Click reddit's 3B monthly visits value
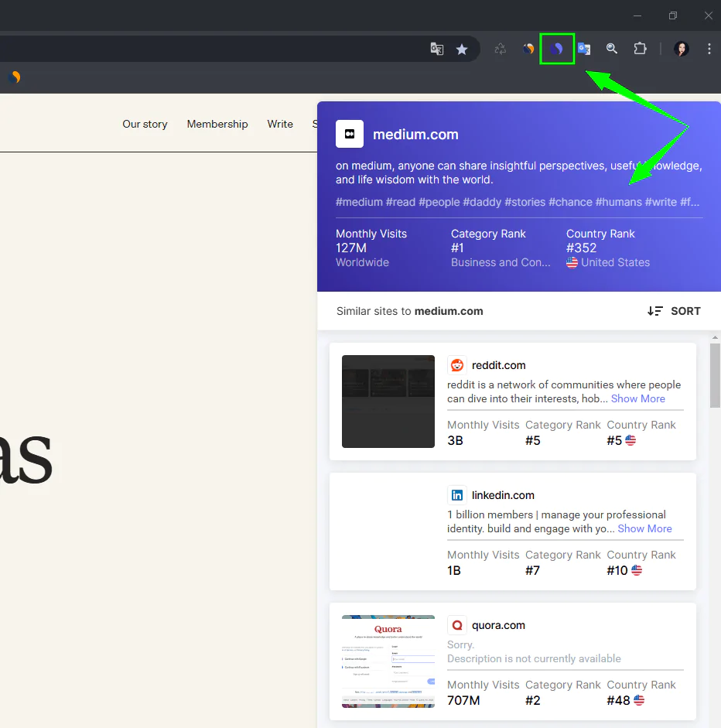This screenshot has width=721, height=728. [x=455, y=441]
